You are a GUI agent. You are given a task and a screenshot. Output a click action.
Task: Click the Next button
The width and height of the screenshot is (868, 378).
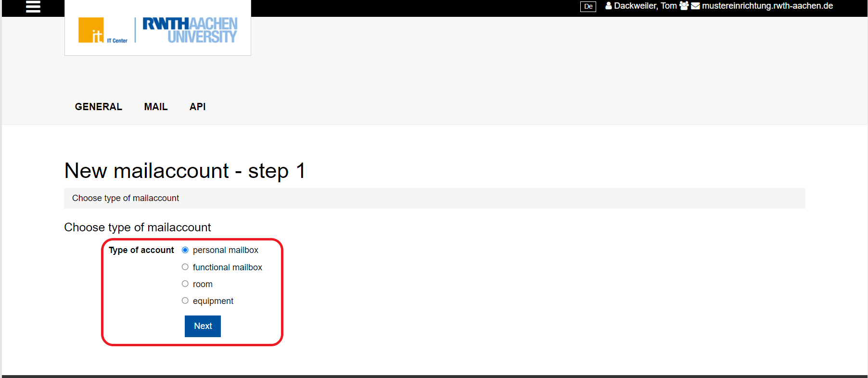[203, 326]
